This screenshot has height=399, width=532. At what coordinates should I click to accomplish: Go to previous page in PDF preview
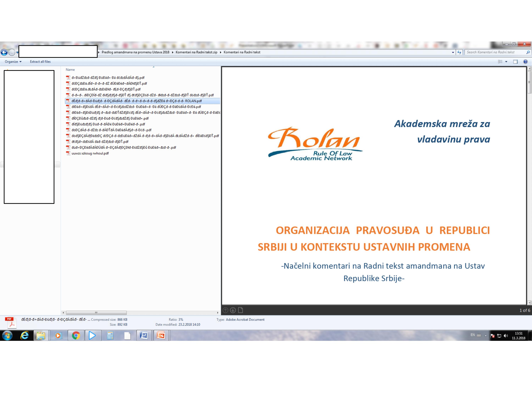click(x=225, y=310)
